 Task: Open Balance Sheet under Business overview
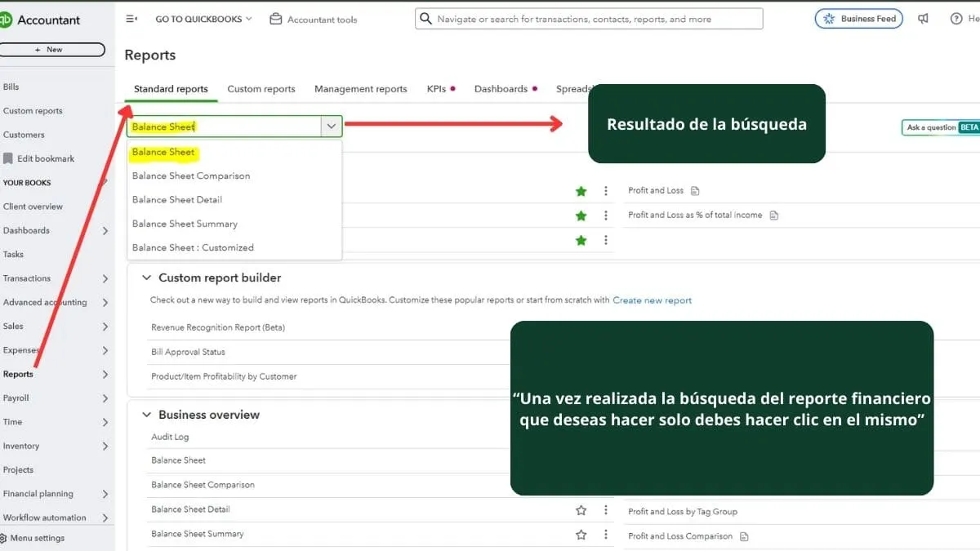tap(178, 460)
